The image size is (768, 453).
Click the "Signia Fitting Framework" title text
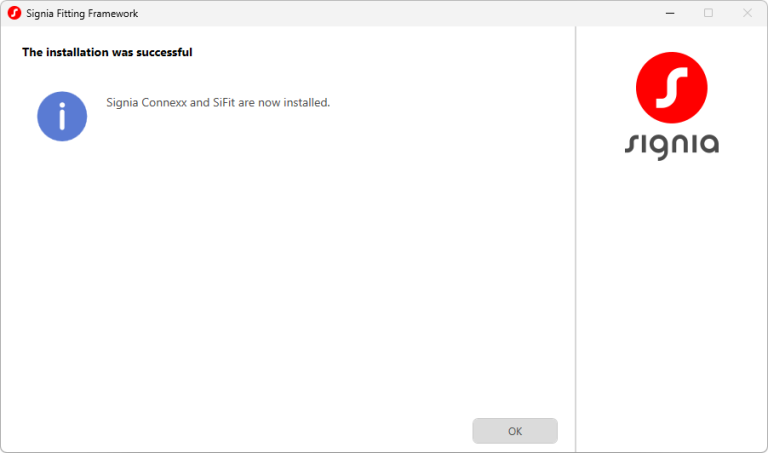(x=82, y=13)
